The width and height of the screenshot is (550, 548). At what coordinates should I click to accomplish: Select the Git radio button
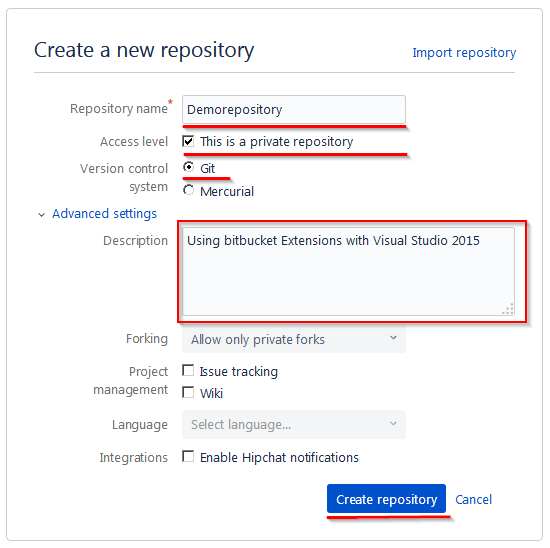tap(188, 167)
